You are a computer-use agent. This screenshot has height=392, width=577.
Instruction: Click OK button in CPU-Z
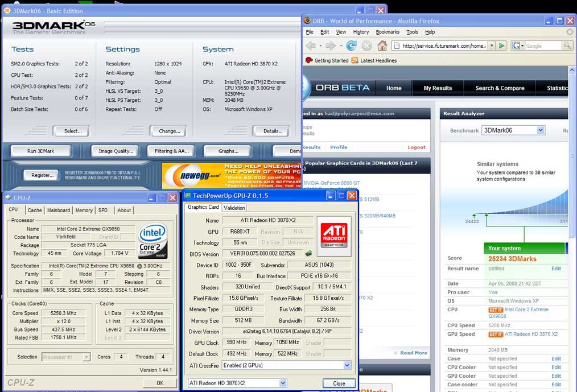click(x=159, y=383)
